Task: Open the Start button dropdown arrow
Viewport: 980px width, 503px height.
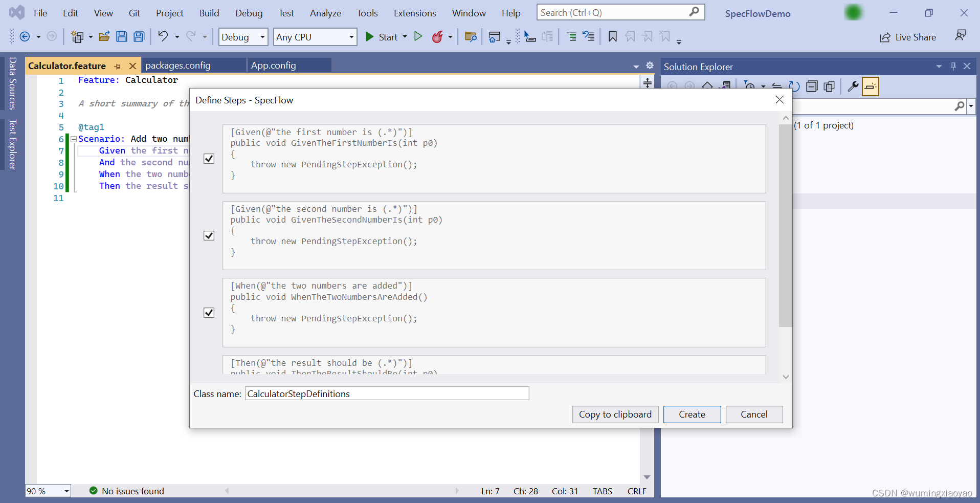Action: pyautogui.click(x=405, y=37)
